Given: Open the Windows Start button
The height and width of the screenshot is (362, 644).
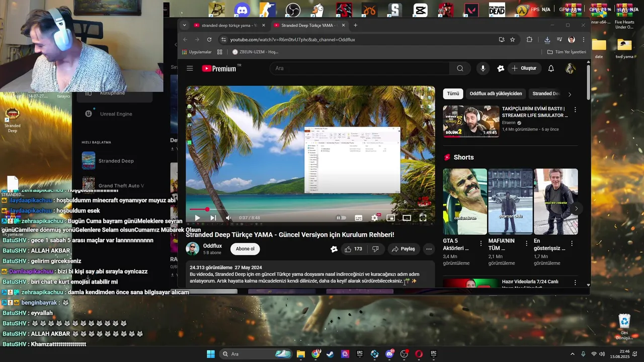Looking at the screenshot, I should click(211, 354).
